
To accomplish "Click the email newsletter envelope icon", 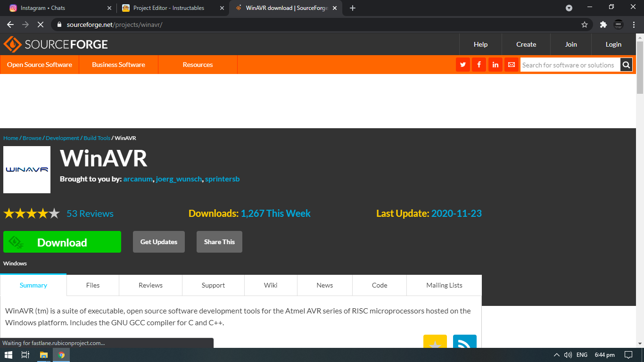I will (511, 65).
